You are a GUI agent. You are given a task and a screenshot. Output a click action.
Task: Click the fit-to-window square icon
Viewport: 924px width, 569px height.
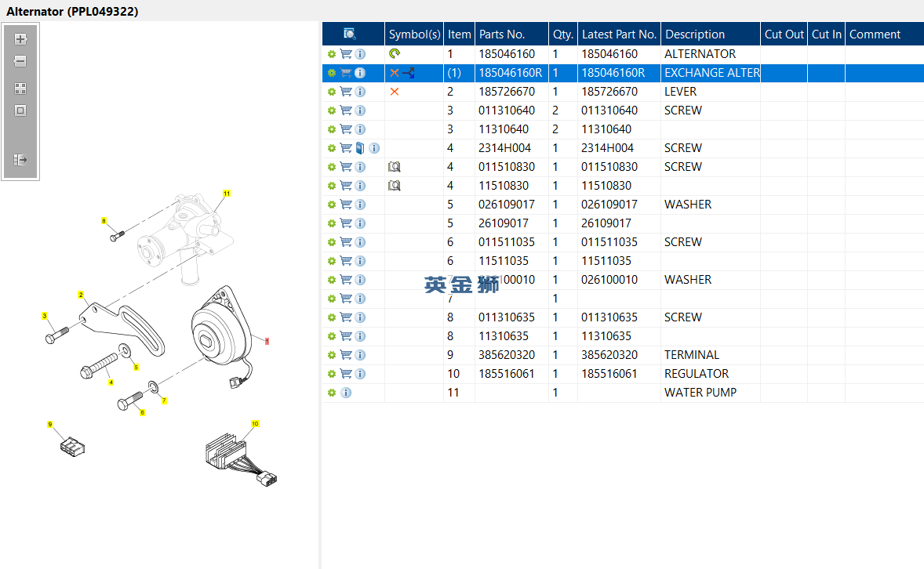point(20,111)
